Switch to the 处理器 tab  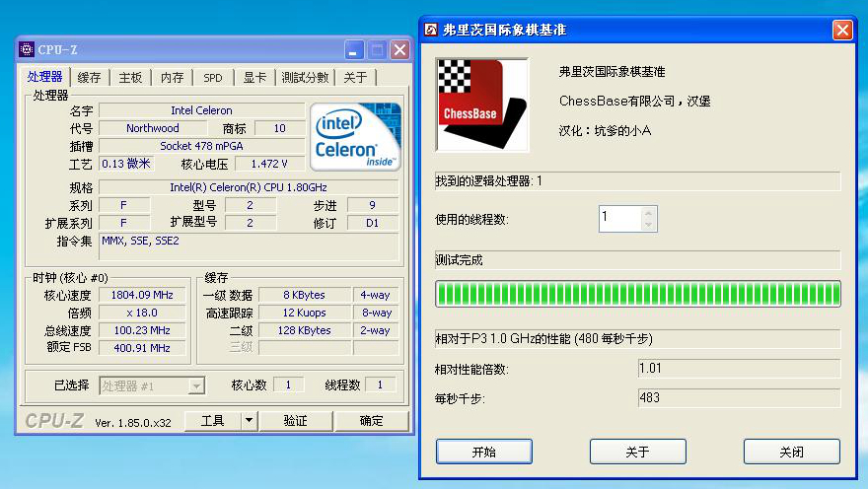point(44,77)
